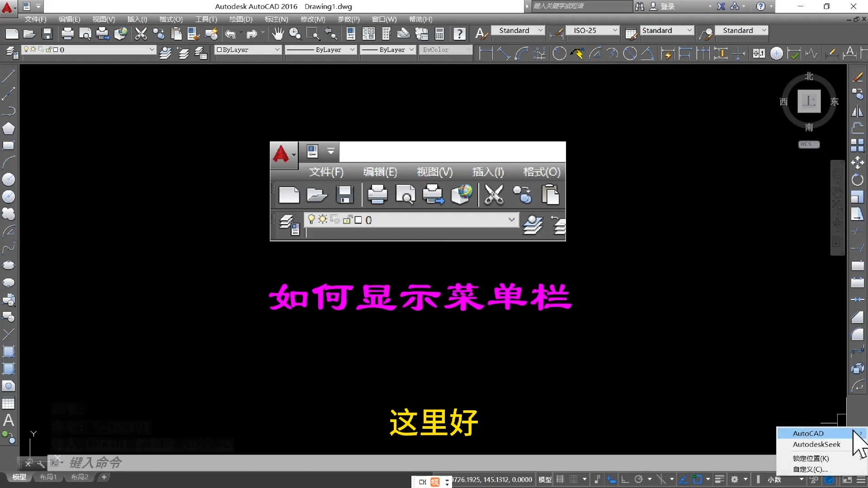Screen dimensions: 868x488
Task: Toggle grid display in status bar
Action: point(560,479)
